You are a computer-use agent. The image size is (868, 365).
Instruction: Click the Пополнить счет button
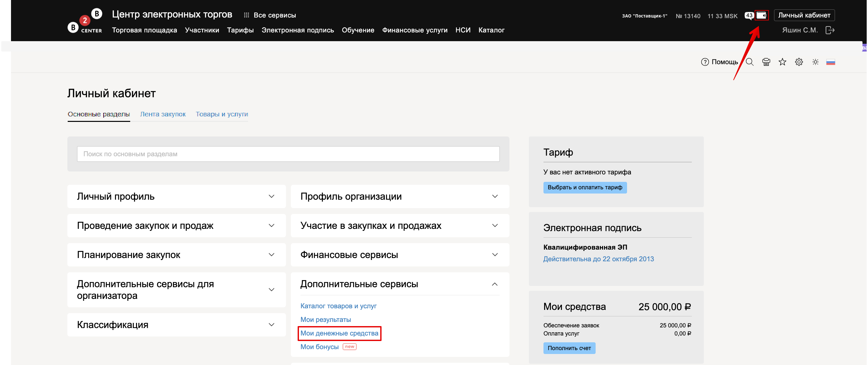tap(569, 348)
